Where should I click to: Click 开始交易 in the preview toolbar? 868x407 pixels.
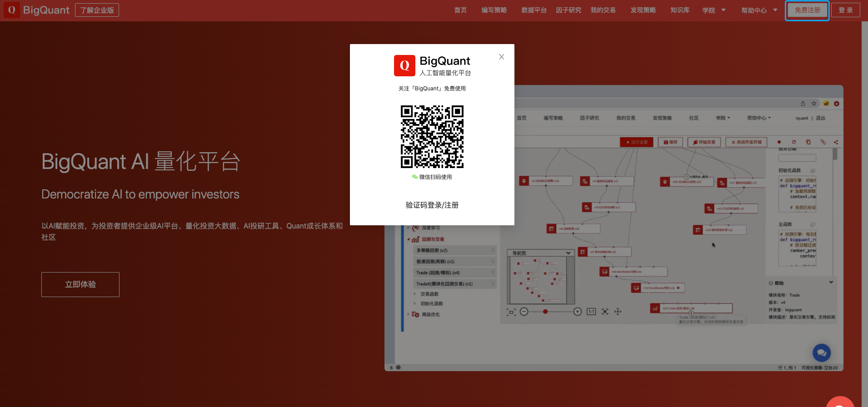coord(704,142)
